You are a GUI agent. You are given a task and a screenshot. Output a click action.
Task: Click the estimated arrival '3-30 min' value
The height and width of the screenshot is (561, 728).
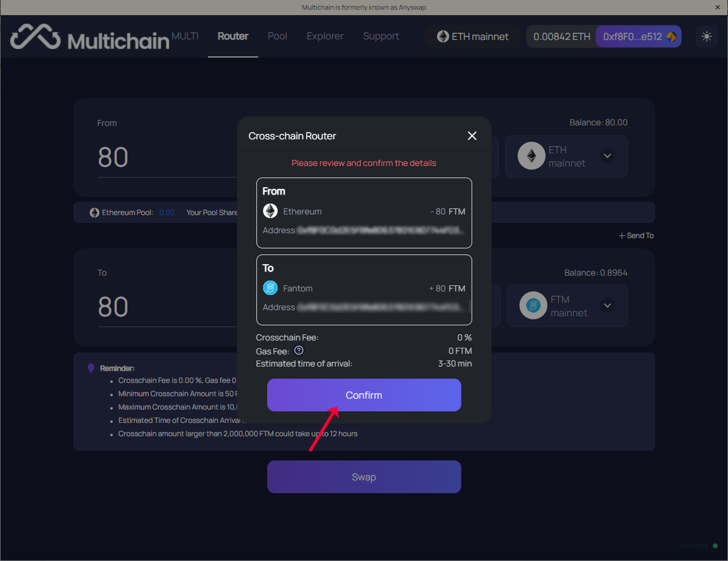[455, 363]
